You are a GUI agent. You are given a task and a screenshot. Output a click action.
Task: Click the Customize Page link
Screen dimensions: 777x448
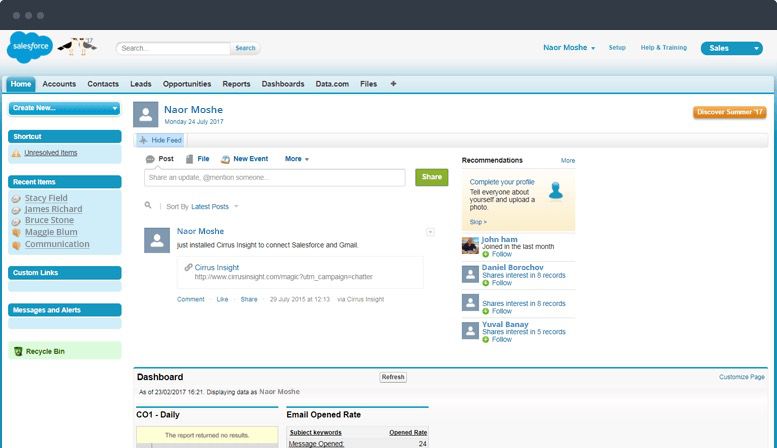(x=742, y=377)
